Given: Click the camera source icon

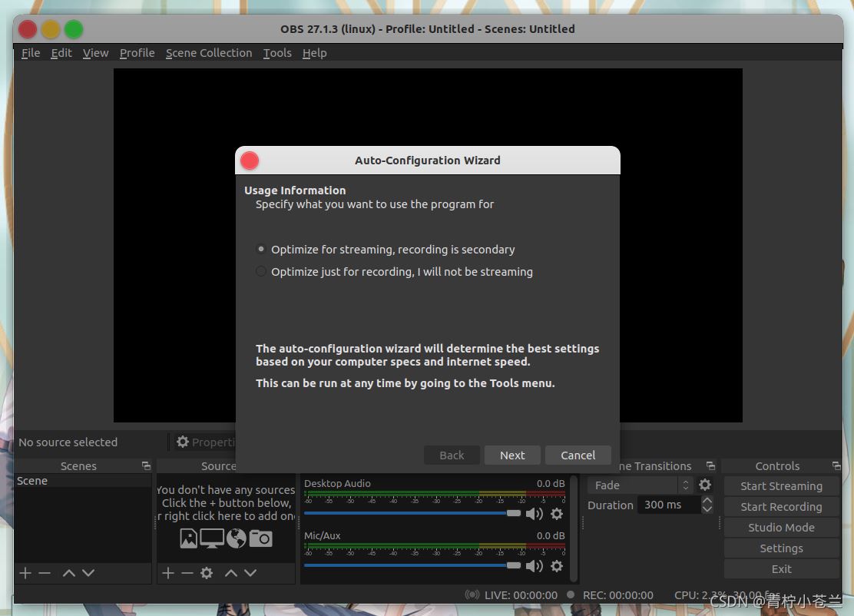Looking at the screenshot, I should 260,538.
